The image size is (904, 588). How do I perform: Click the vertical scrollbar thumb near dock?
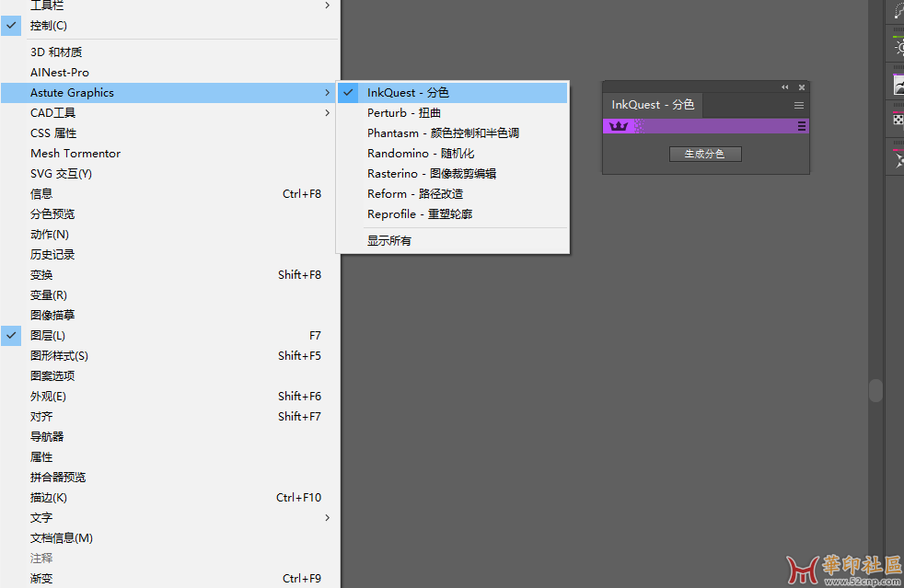[875, 390]
